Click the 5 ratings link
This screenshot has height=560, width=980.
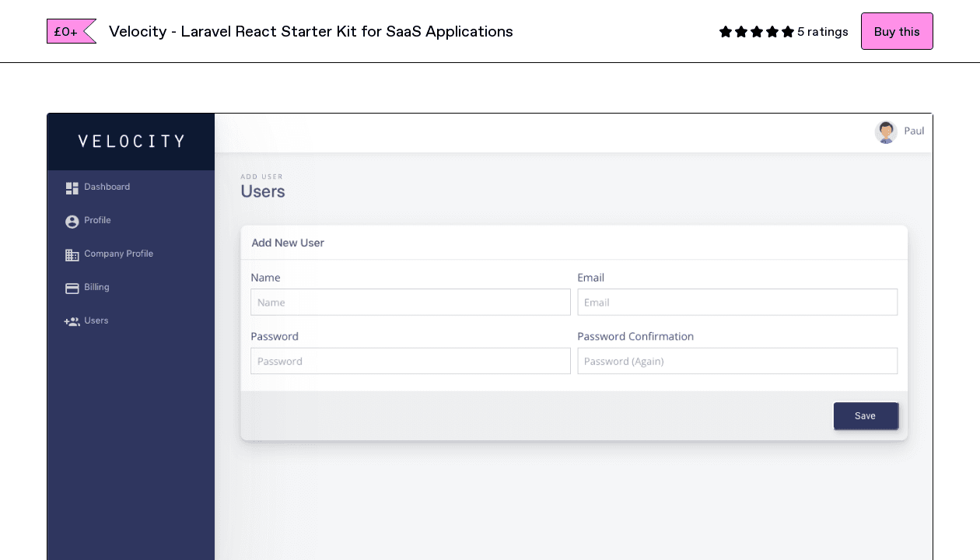point(822,32)
